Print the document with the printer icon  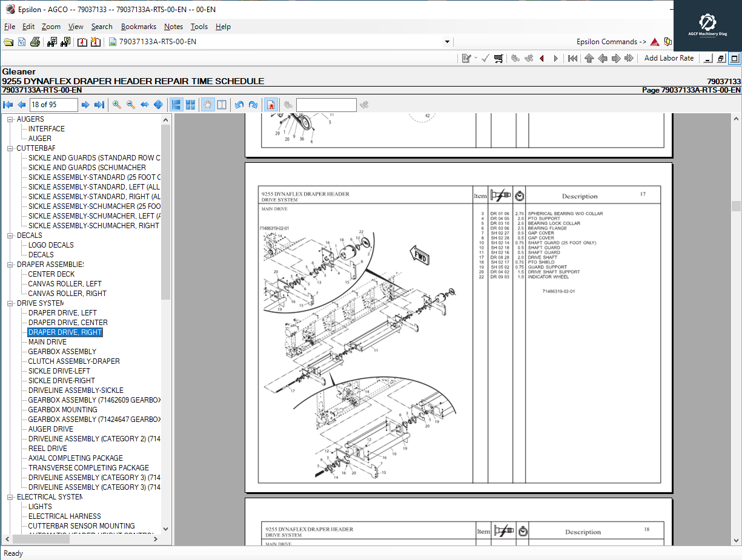[x=36, y=41]
